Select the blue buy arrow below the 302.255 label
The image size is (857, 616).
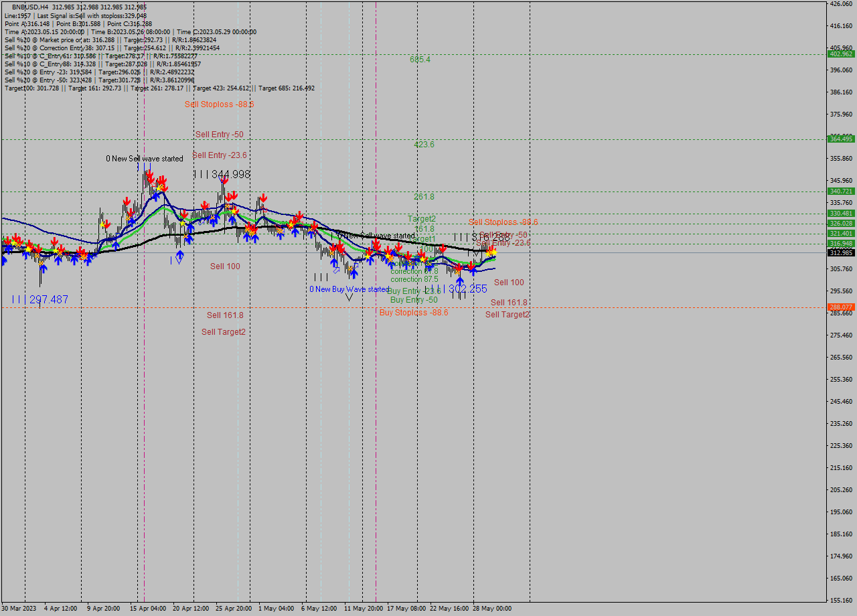point(460,280)
